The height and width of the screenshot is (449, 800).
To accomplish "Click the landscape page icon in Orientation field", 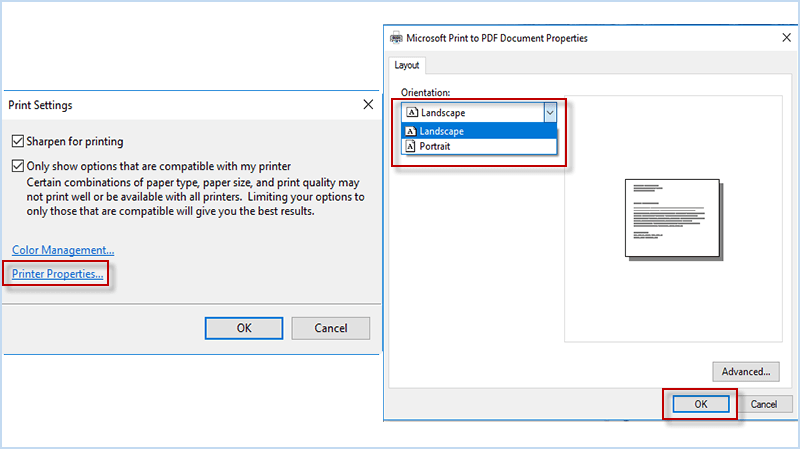I will pos(412,113).
